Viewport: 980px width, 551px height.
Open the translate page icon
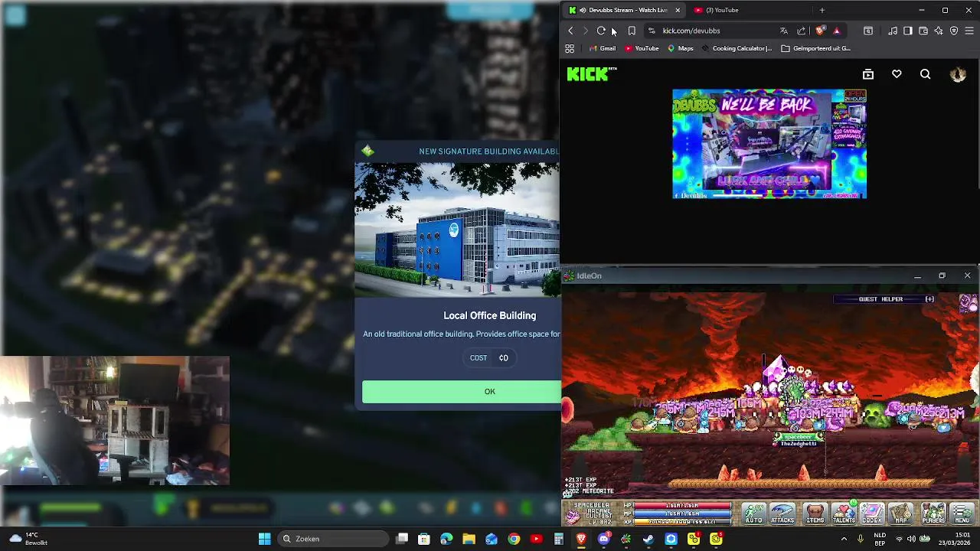[783, 31]
